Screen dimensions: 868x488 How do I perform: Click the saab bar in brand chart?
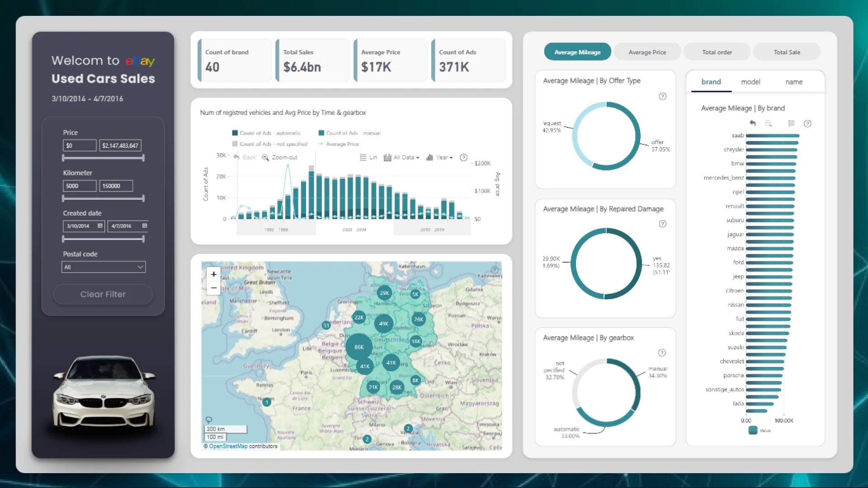tap(773, 136)
